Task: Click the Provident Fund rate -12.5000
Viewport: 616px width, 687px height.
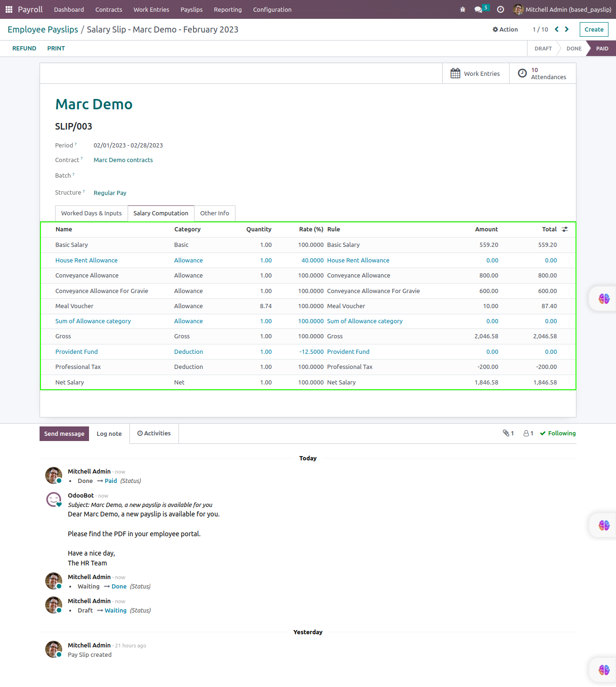Action: coord(311,352)
